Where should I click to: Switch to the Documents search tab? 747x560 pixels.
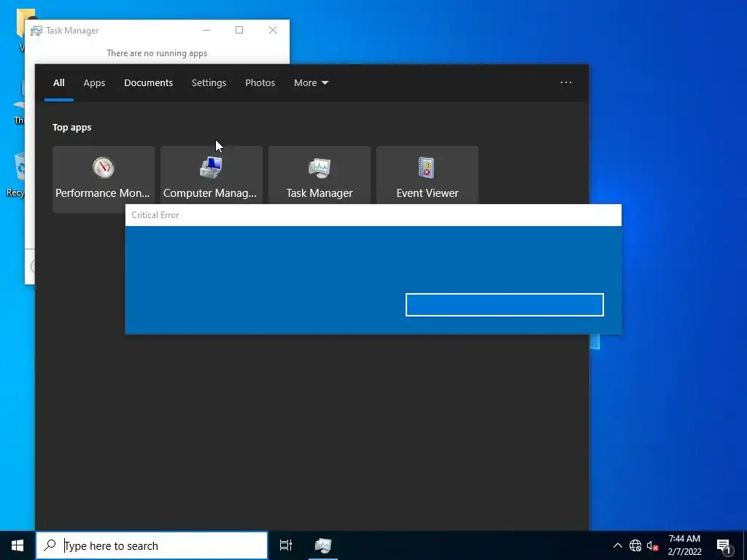pos(148,83)
